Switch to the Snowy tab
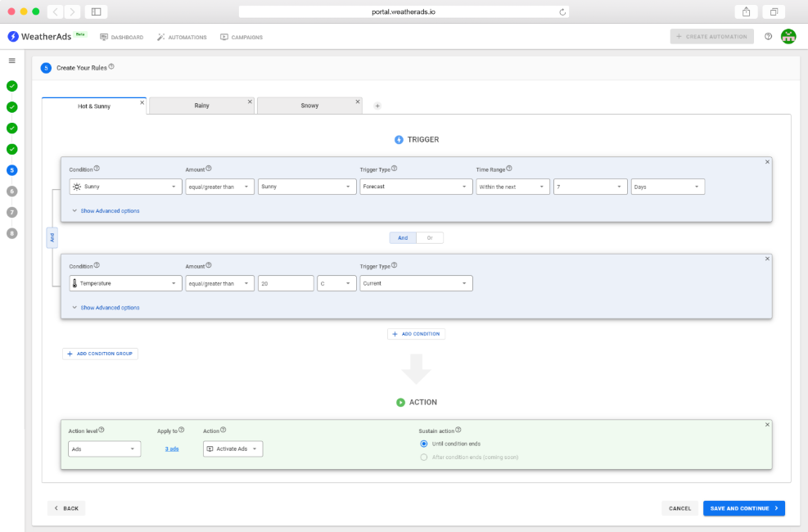 [x=309, y=106]
